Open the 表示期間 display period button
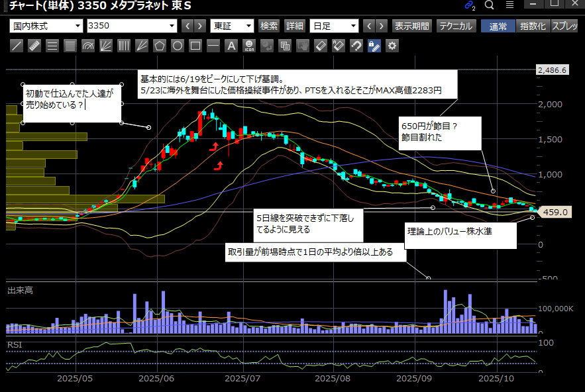Viewport: 585px width, 392px height. (412, 26)
